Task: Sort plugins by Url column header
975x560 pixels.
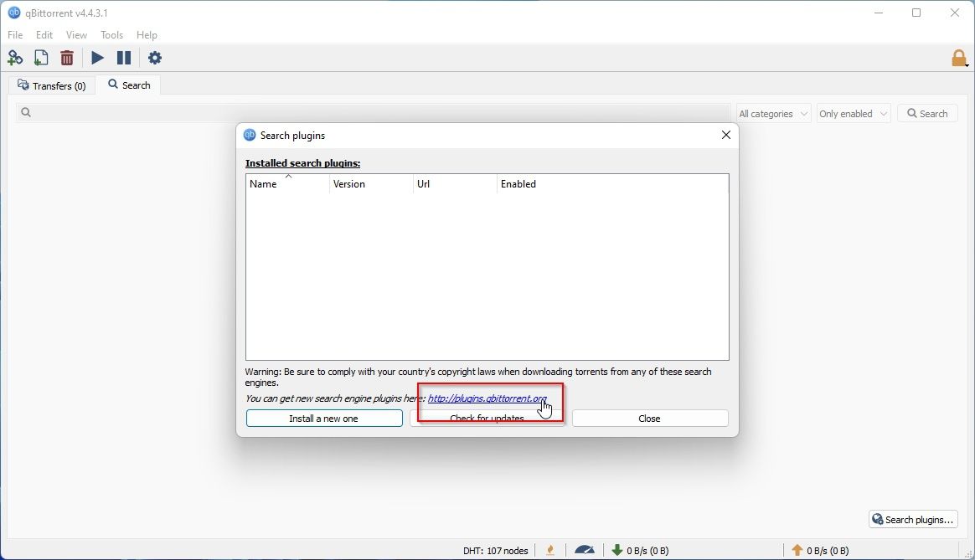Action: pyautogui.click(x=455, y=184)
